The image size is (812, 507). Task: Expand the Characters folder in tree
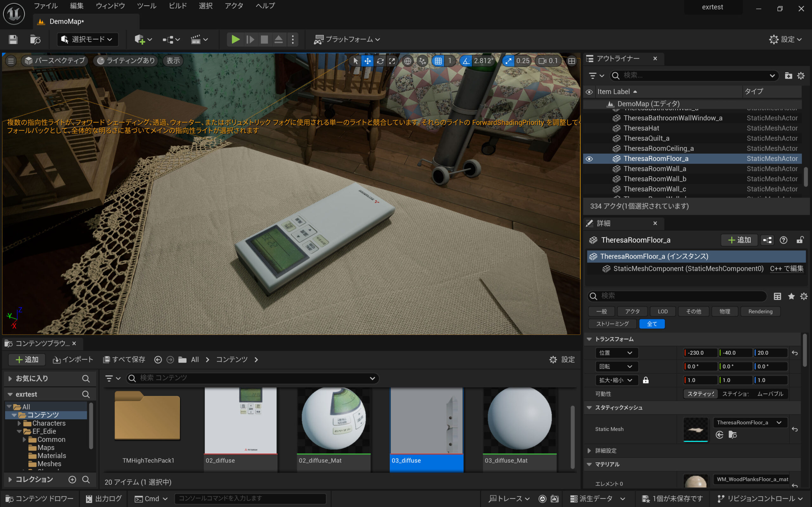[x=19, y=423]
